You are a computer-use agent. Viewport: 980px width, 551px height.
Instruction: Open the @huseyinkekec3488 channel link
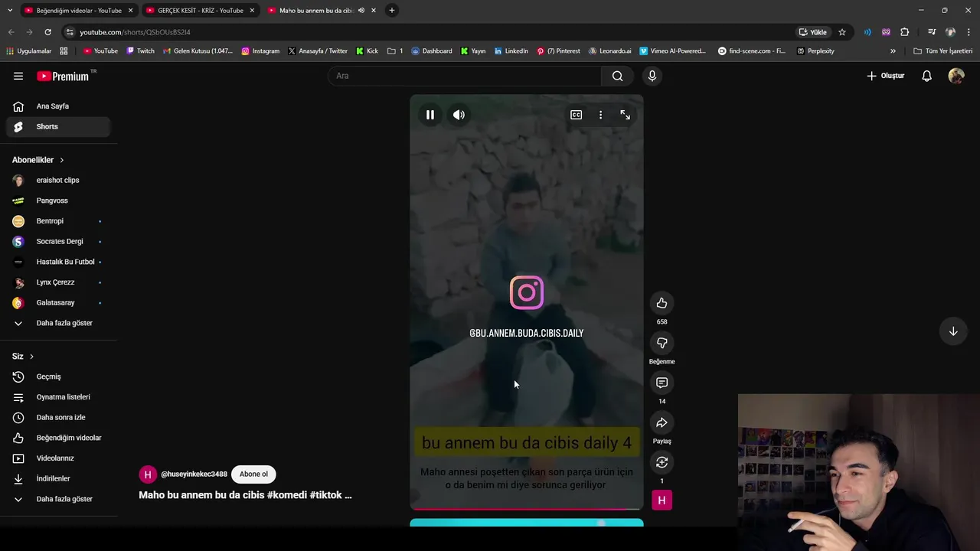point(194,474)
